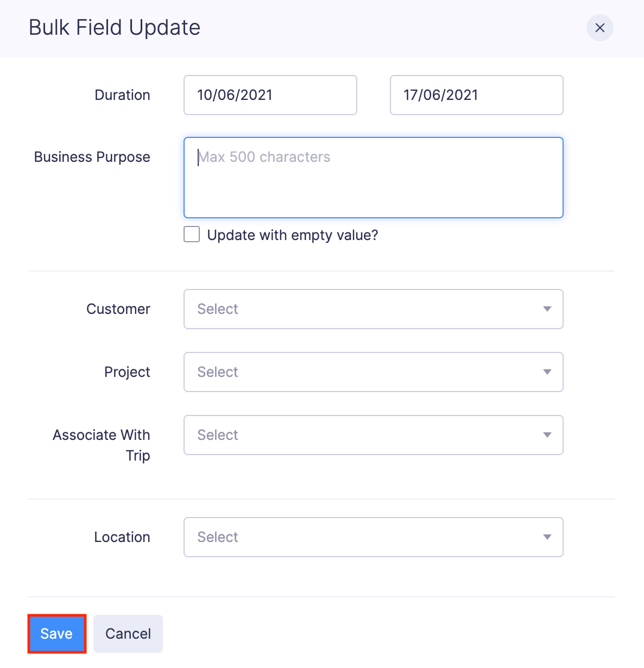Click the Business Purpose label
Screen dimensions: 644x668
pyautogui.click(x=92, y=157)
